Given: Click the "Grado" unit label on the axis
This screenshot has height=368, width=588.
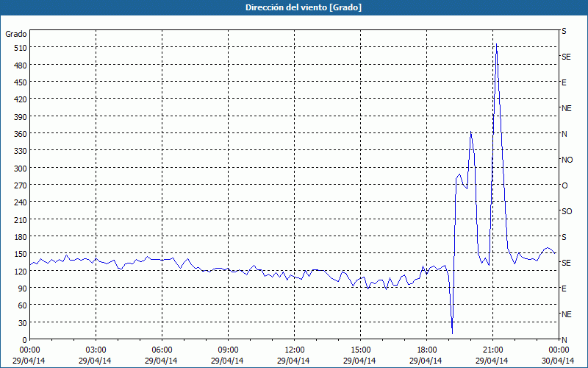Looking at the screenshot, I should click(x=16, y=34).
